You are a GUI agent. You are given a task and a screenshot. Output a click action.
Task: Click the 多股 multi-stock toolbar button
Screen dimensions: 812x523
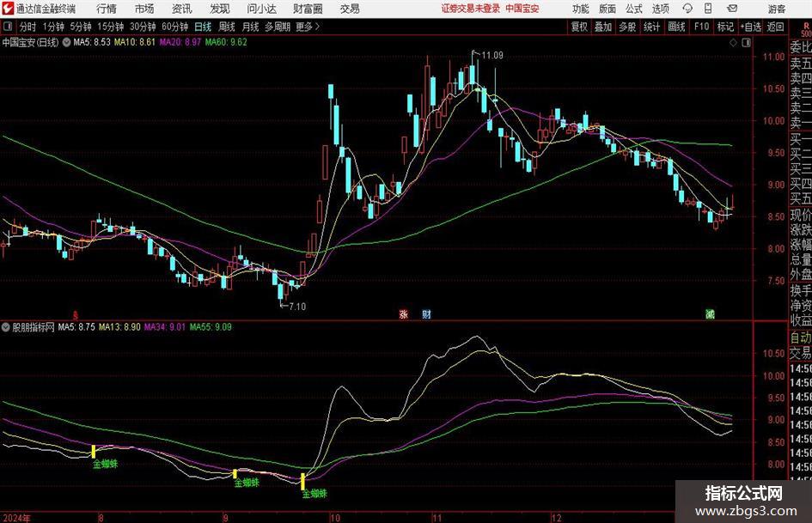tap(627, 27)
